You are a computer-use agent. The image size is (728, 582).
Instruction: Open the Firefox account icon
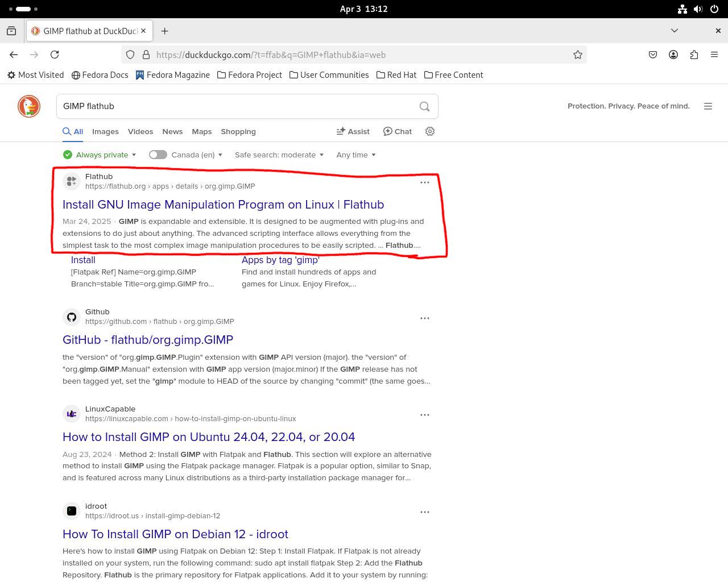673,55
